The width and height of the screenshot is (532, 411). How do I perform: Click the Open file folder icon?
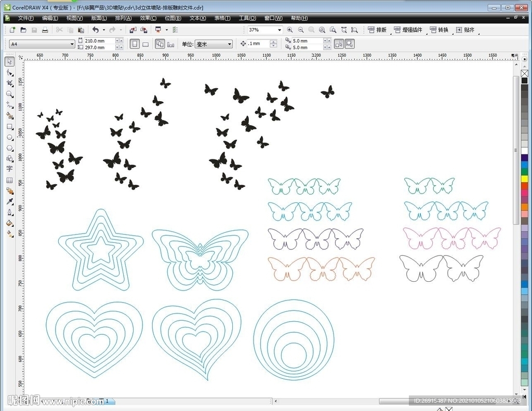[23, 30]
